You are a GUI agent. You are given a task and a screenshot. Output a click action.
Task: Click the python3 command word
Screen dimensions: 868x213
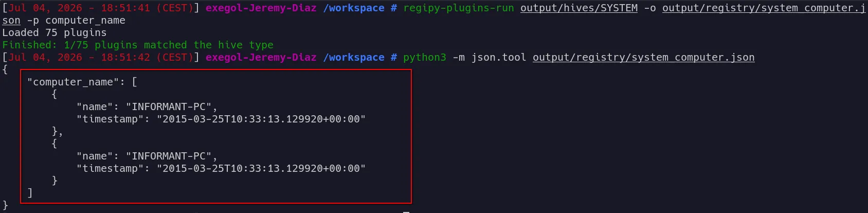[425, 58]
